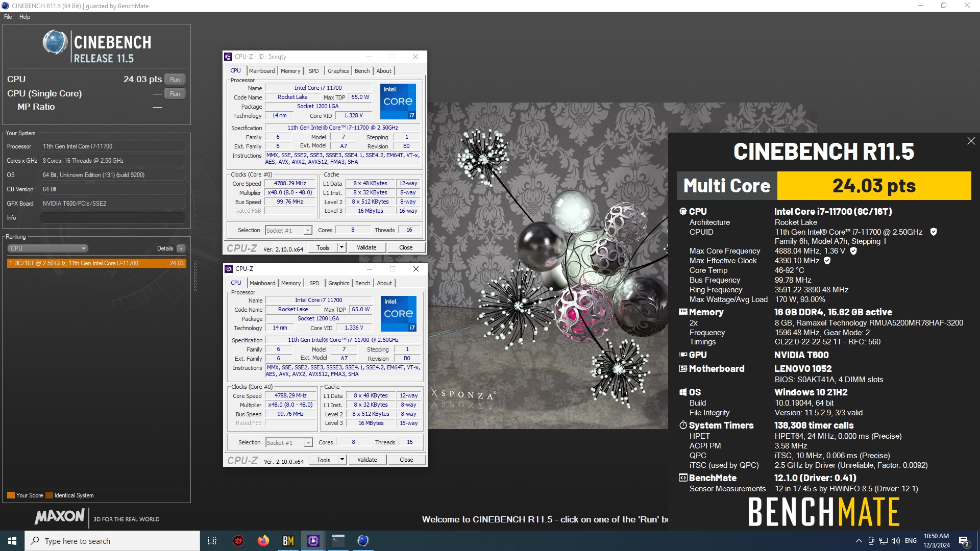980x551 pixels.
Task: Open Socket #1 selection in upper CPU-Z
Action: tap(288, 231)
